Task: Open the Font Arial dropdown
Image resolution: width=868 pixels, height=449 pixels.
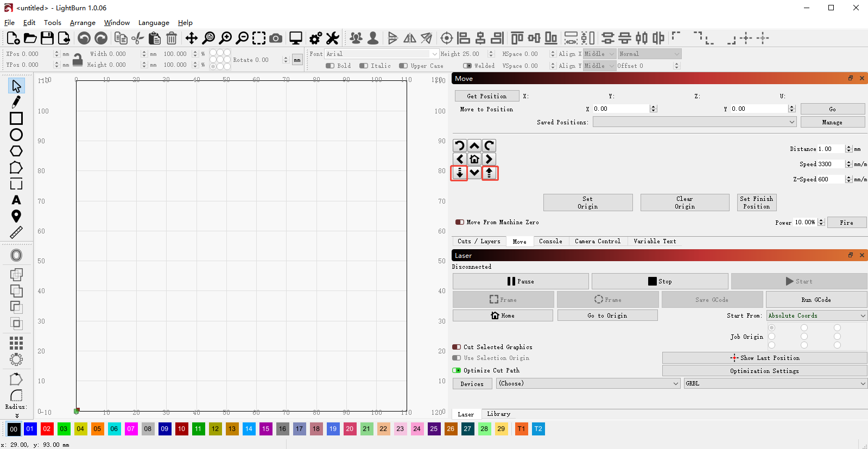Action: coord(382,54)
